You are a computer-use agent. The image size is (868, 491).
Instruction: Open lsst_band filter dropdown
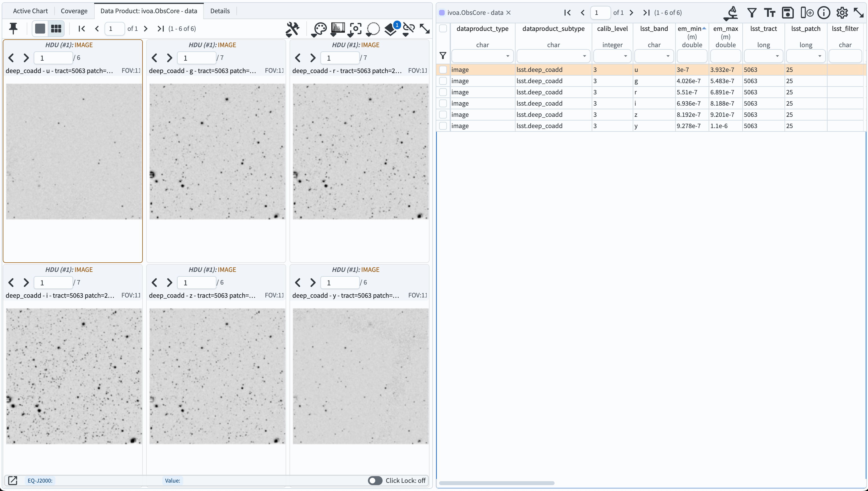tap(668, 56)
